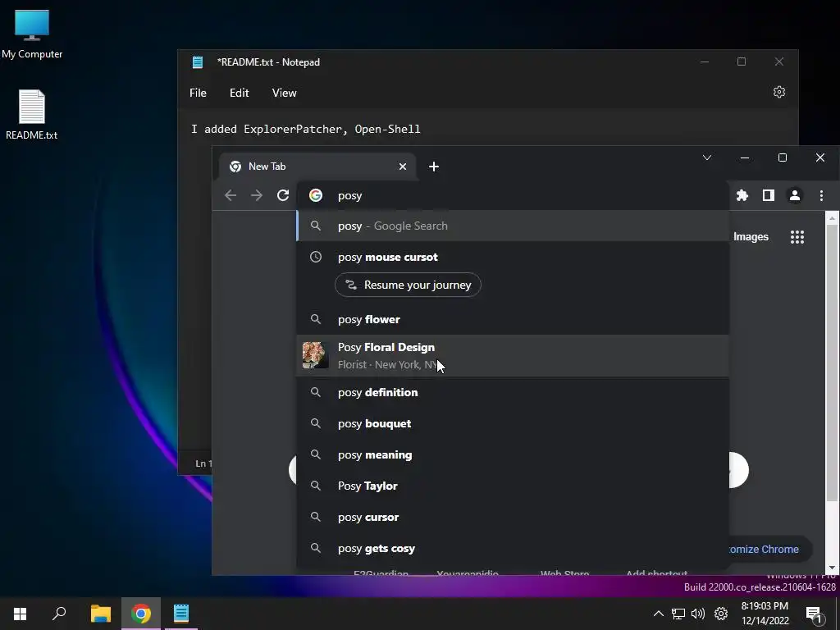Open the Edit menu in Notepad
The height and width of the screenshot is (630, 840).
click(x=239, y=93)
